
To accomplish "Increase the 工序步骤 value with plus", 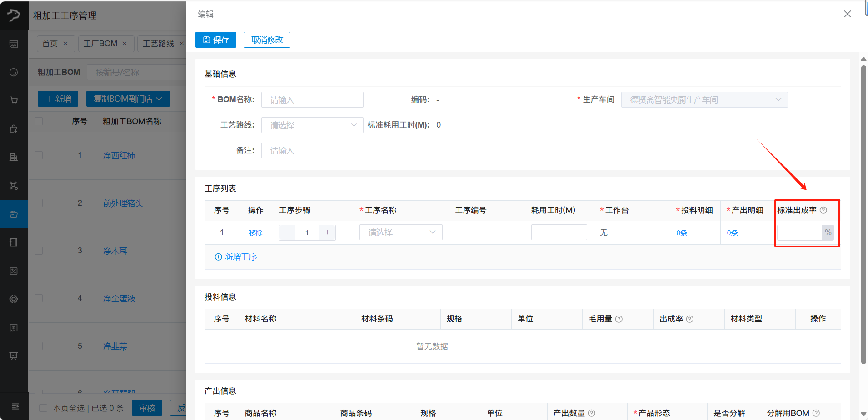I will pos(327,232).
